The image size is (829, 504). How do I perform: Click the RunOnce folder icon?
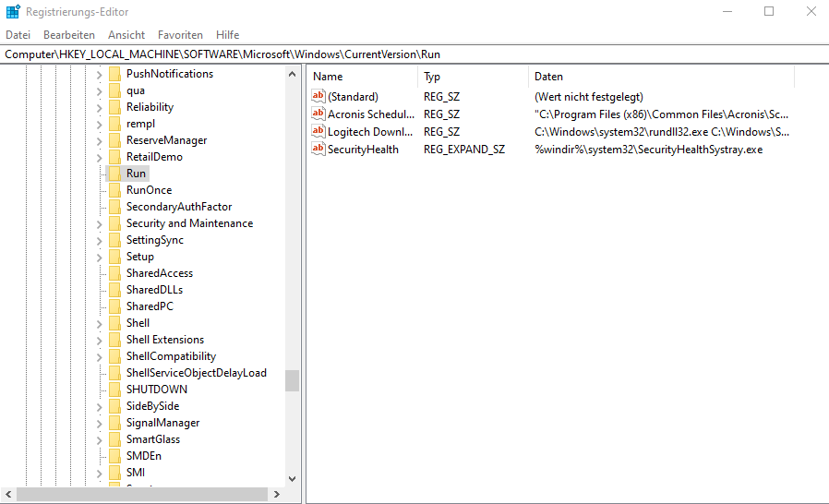coord(114,190)
